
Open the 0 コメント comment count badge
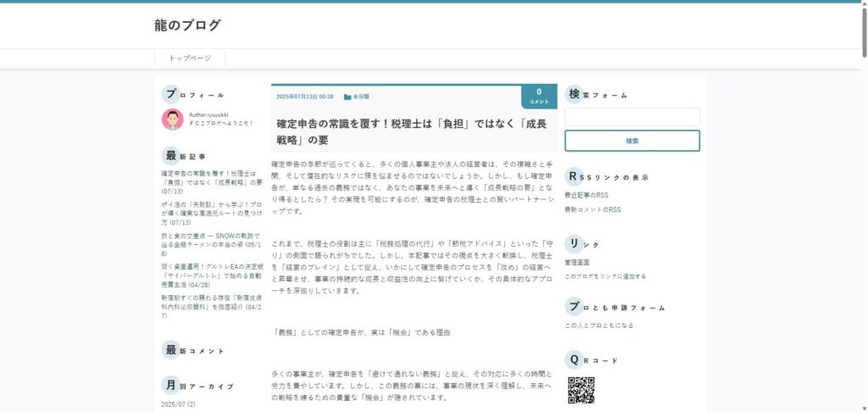click(x=538, y=96)
